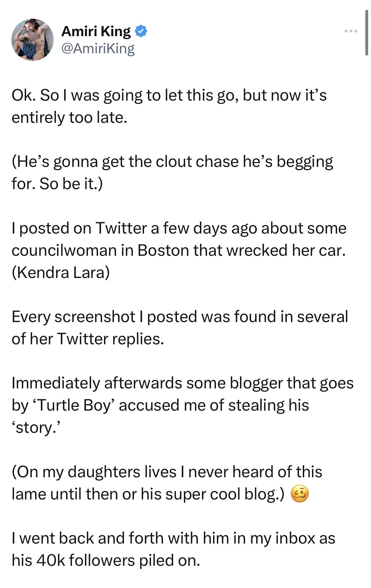The width and height of the screenshot is (371, 588).
Task: Click the "clout chase" parenthetical paragraph
Action: click(x=172, y=162)
